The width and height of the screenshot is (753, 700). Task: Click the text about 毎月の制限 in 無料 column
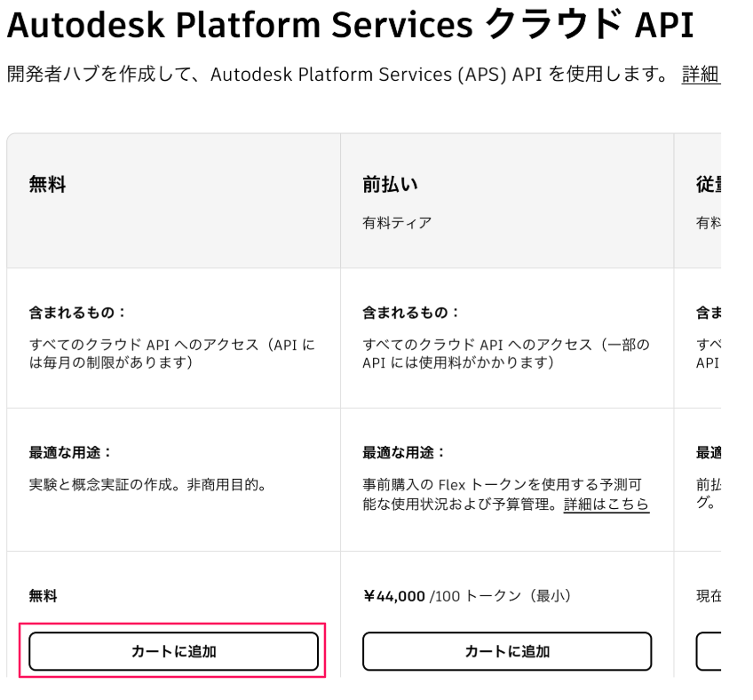(172, 354)
